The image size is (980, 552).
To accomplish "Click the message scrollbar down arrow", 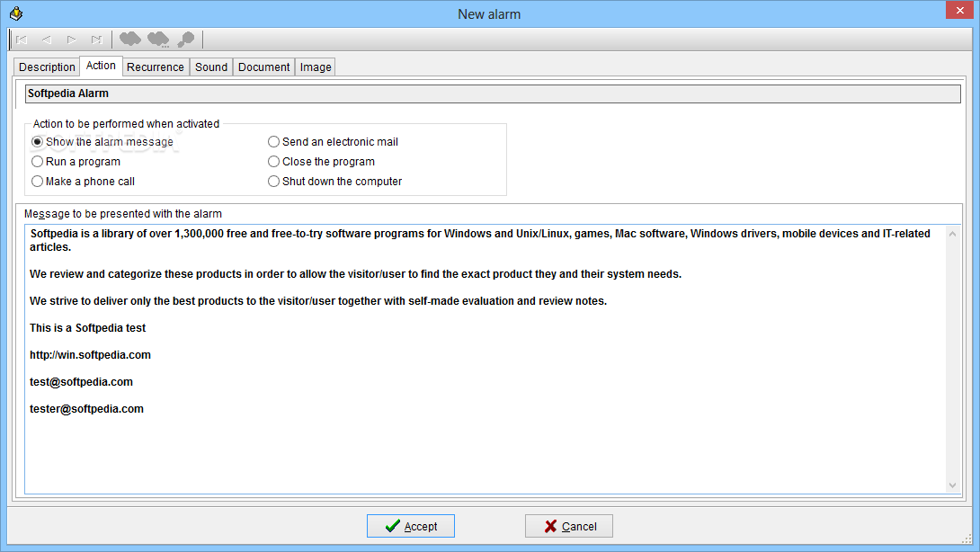I will click(x=952, y=485).
